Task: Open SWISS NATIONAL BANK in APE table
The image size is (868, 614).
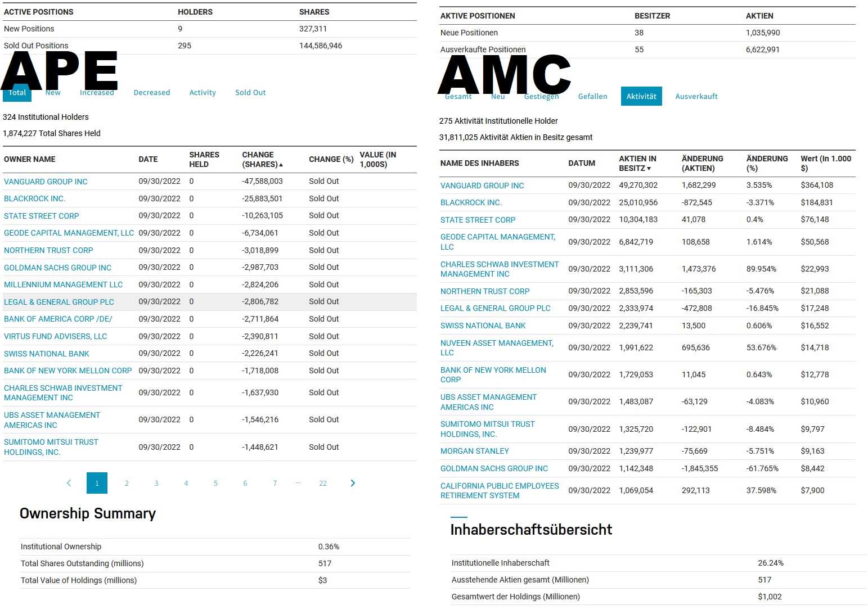Action: pos(47,354)
